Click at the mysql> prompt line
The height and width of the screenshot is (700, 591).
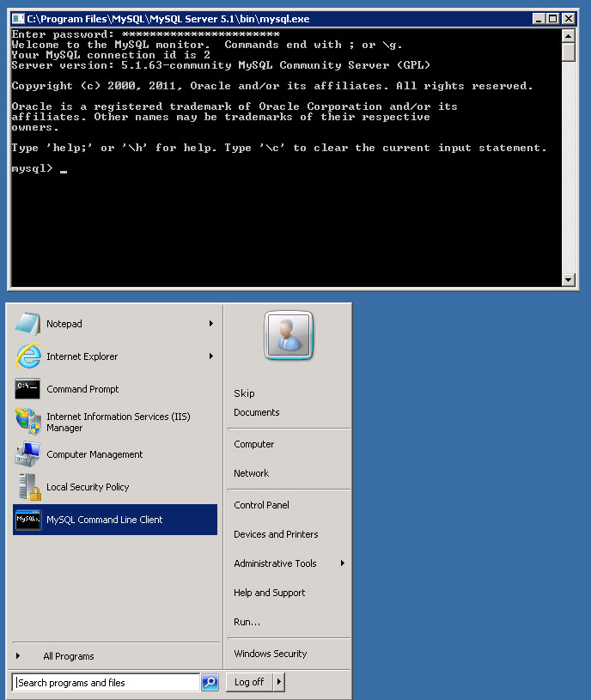pos(40,168)
